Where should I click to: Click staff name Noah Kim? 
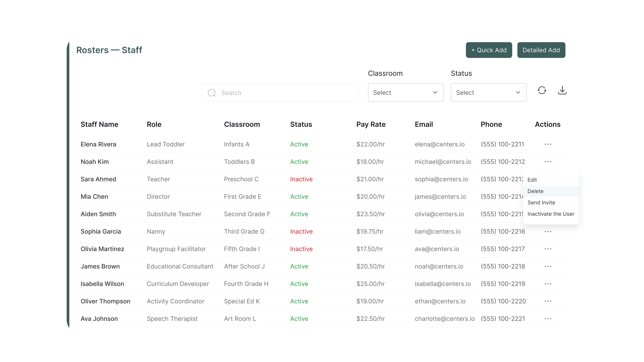(94, 162)
